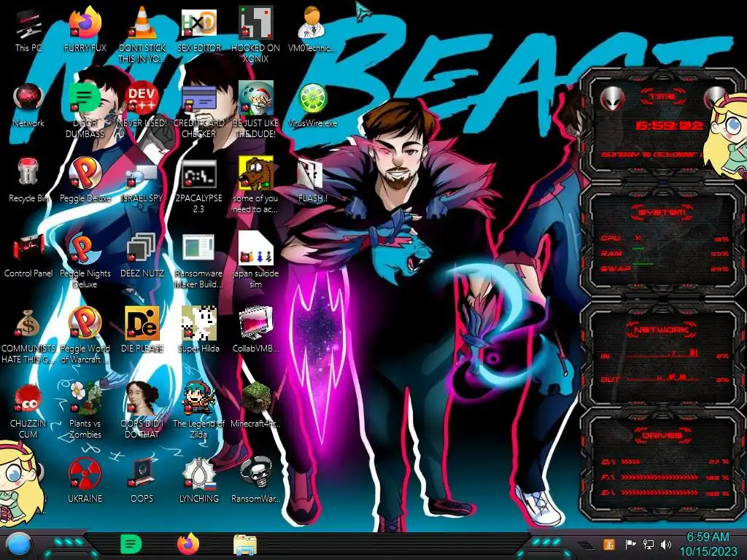Click the SWAP usage meter row
This screenshot has width=747, height=560.
tap(664, 269)
